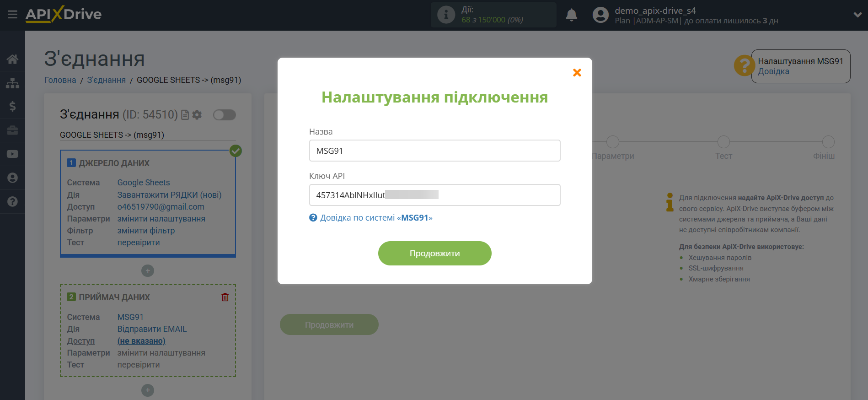Select the Тест step marker
The image size is (868, 400).
(723, 142)
